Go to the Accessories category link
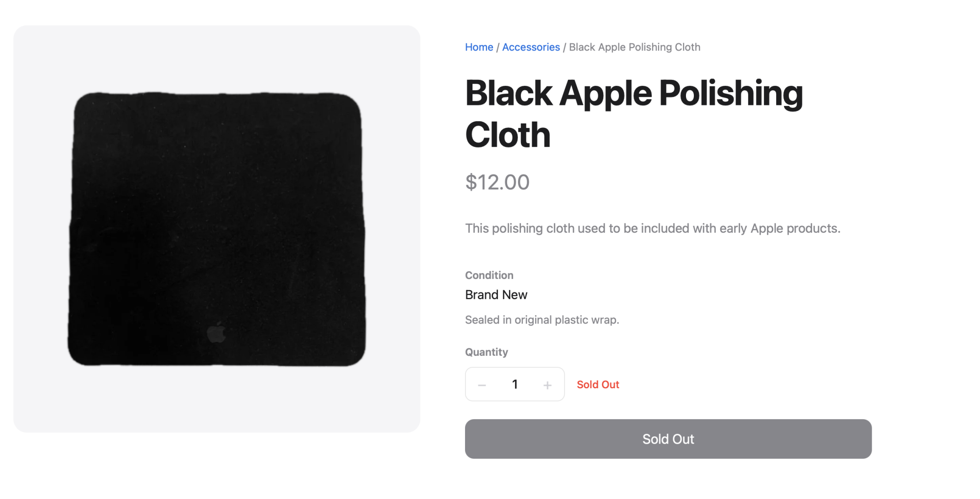This screenshot has height=499, width=980. click(531, 47)
